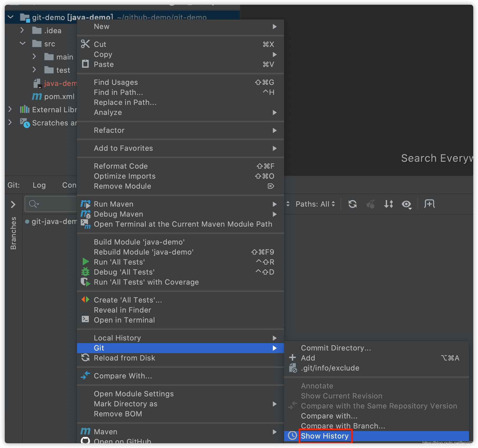Click the Debug Maven icon
478x448 pixels.
(x=85, y=214)
